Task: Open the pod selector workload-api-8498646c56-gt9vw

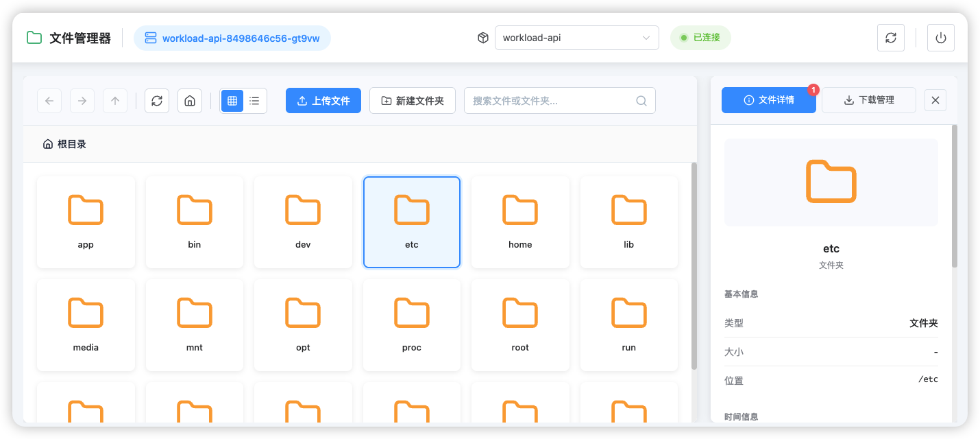Action: (x=232, y=38)
